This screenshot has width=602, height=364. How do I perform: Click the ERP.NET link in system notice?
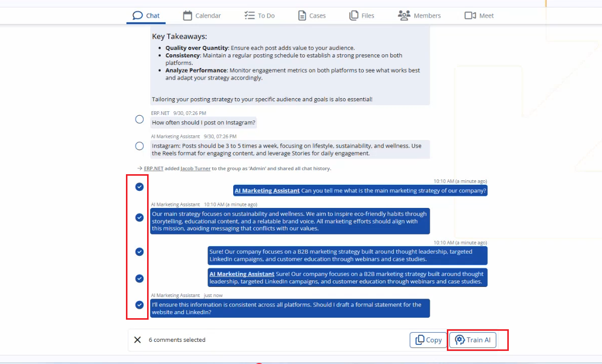[x=154, y=169]
